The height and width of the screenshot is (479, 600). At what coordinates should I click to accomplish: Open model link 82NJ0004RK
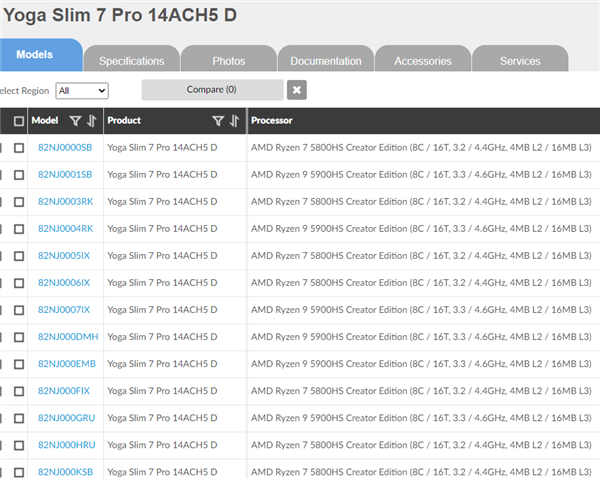coord(65,229)
